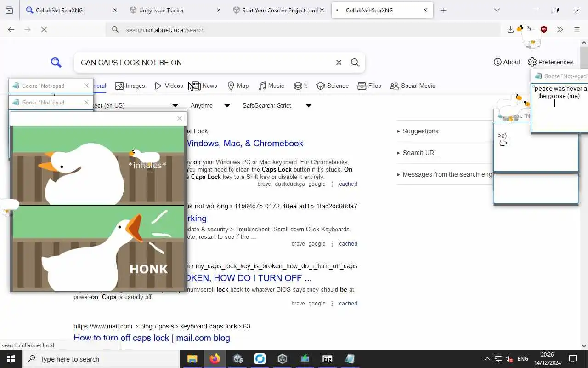This screenshot has width=588, height=368.
Task: Open the muted volume tray icon
Action: (509, 359)
